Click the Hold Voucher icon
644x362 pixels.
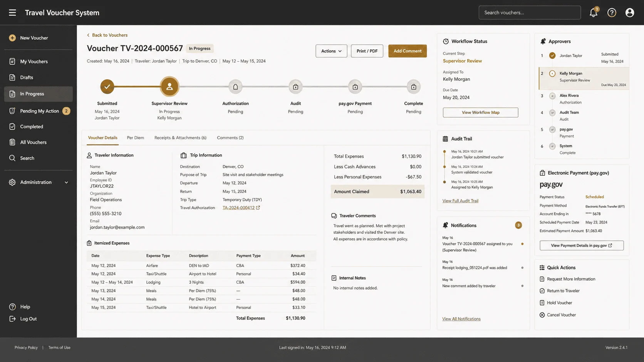pyautogui.click(x=542, y=303)
